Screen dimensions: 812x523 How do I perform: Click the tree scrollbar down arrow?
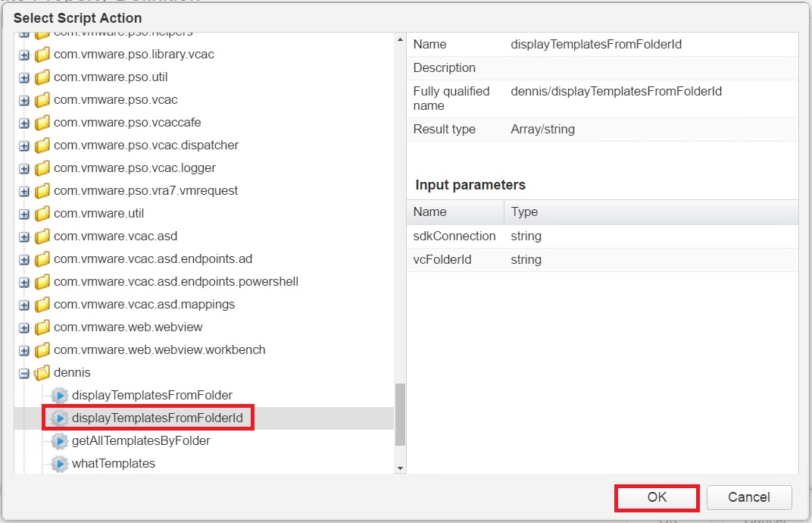[400, 468]
